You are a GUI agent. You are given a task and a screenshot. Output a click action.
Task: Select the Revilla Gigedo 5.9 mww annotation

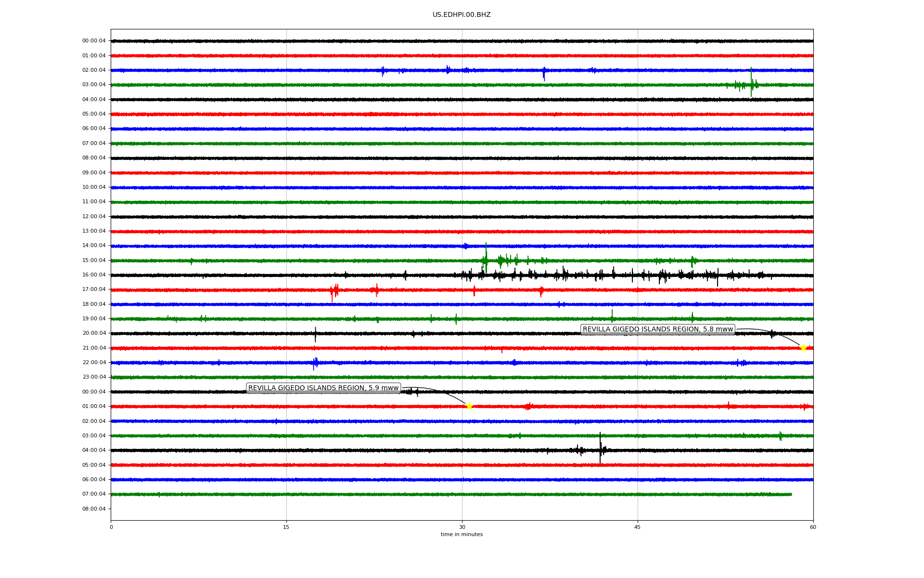tap(323, 388)
